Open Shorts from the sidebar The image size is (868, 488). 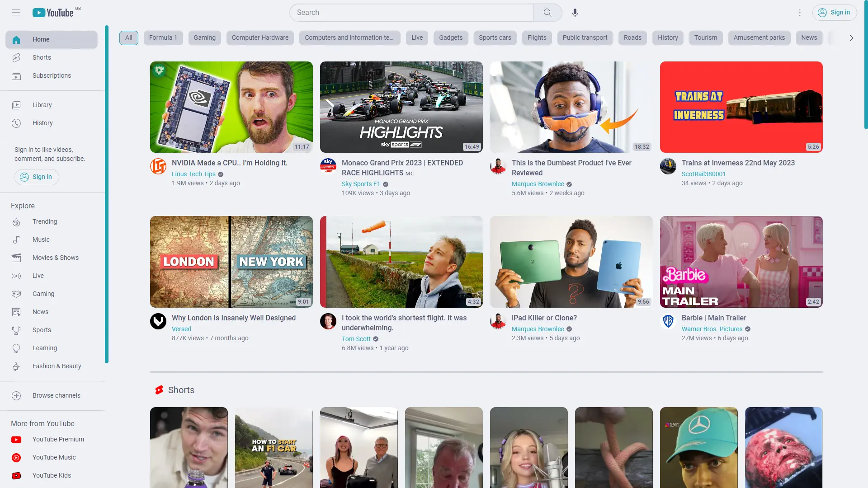tap(42, 57)
